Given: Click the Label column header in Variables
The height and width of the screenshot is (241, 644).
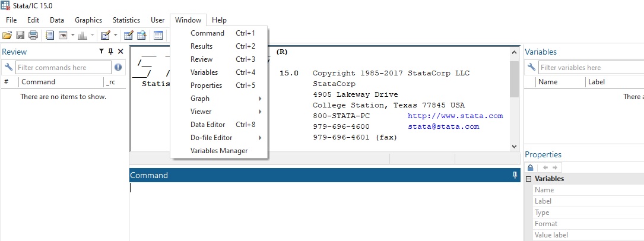Looking at the screenshot, I should coord(615,82).
